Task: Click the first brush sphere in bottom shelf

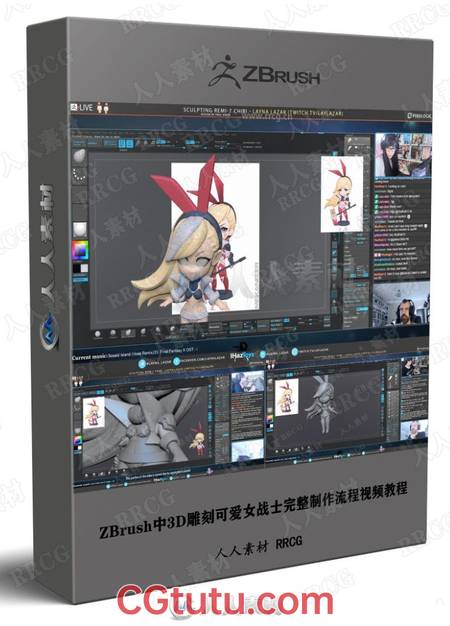Action: point(98,334)
